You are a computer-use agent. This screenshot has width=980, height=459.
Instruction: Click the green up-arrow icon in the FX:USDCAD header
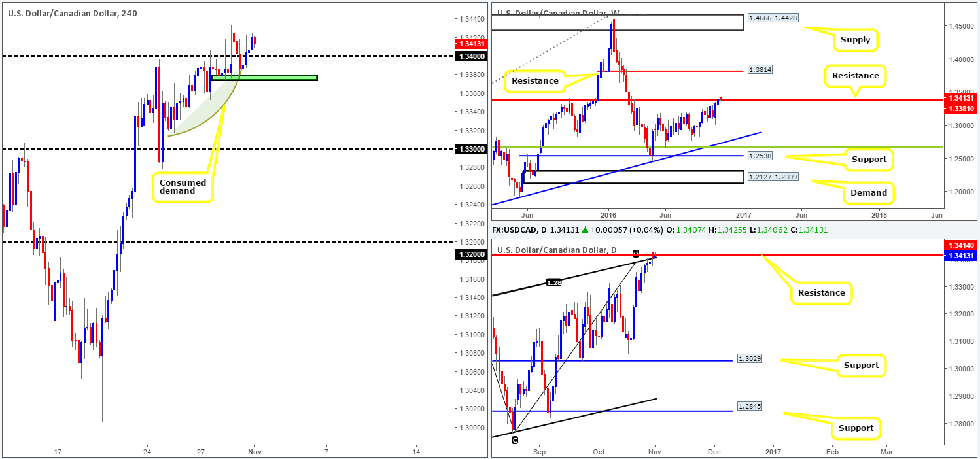584,229
